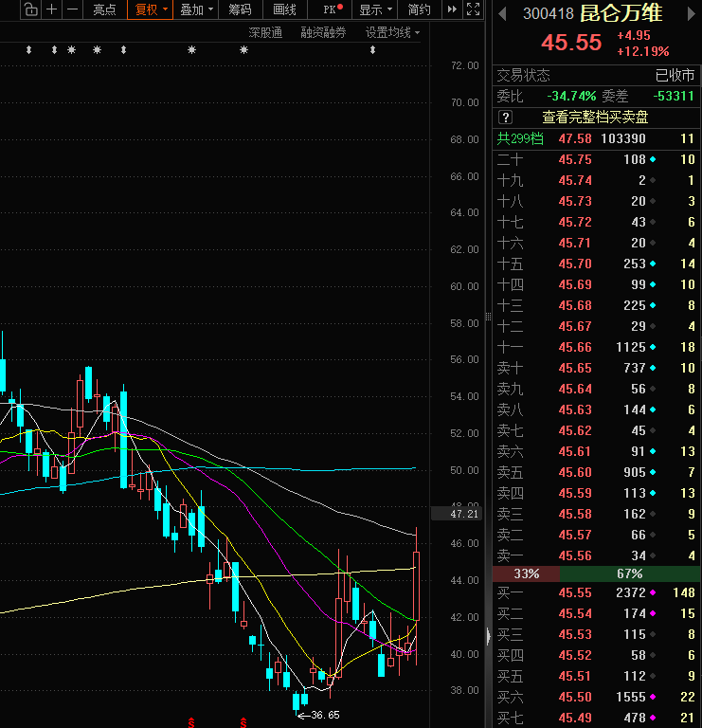Open the question mark help icon
Image resolution: width=702 pixels, height=728 pixels.
[505, 118]
